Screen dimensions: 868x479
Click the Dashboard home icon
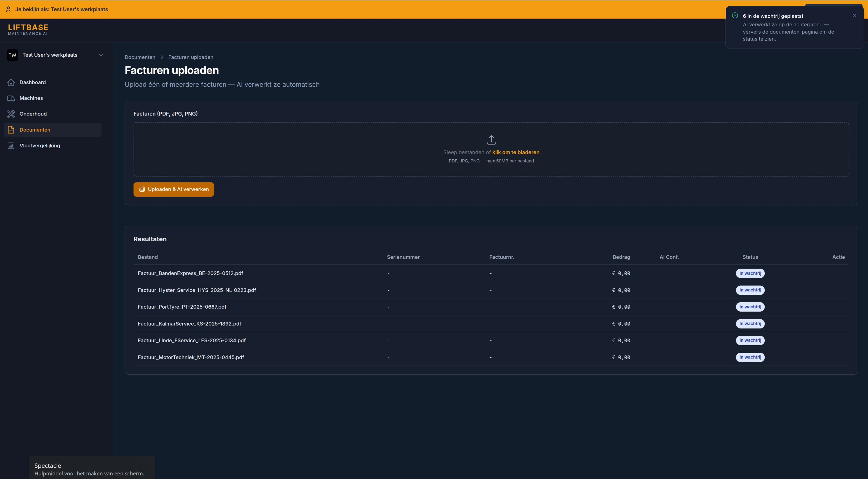(11, 82)
